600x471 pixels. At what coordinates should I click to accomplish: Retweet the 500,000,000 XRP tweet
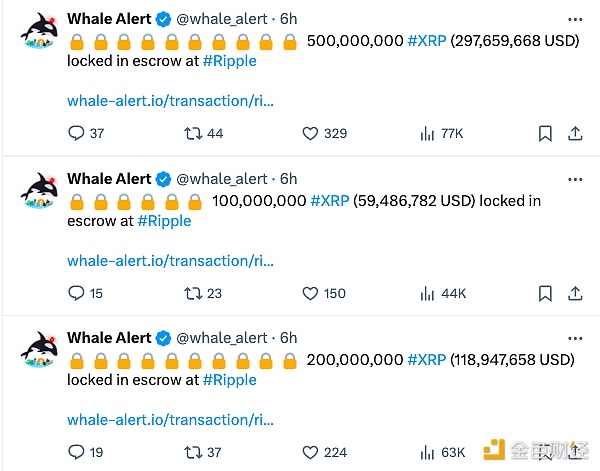pos(193,133)
